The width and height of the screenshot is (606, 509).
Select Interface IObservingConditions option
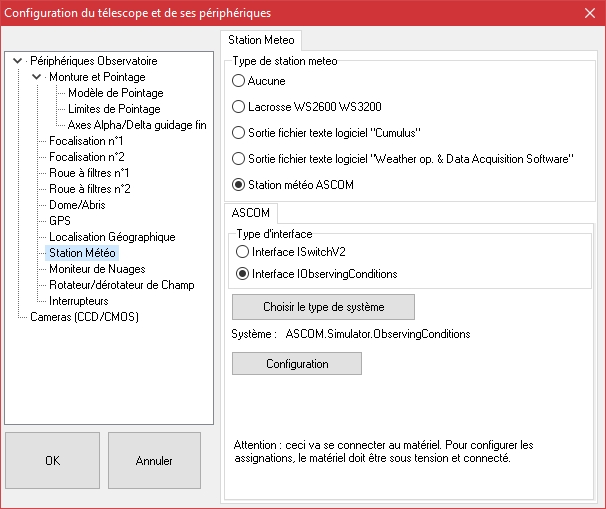pos(243,274)
